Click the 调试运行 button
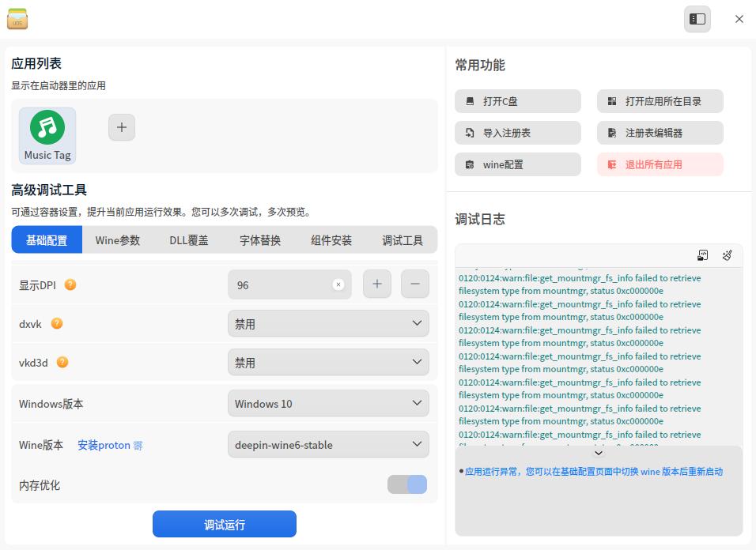Image resolution: width=756 pixels, height=550 pixels. coord(225,524)
